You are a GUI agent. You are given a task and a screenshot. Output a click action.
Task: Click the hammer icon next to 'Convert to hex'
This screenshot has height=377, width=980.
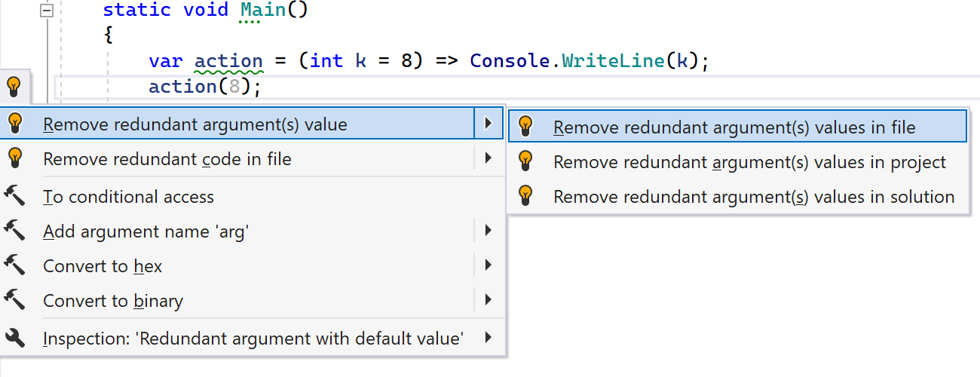(x=14, y=266)
